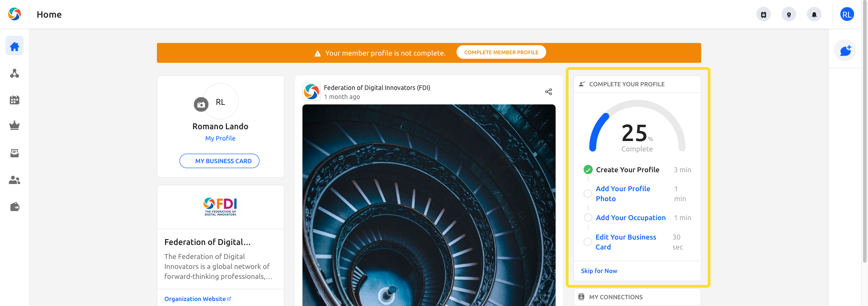Open the network nodes sidebar icon
Viewport: 868px width, 306px height.
coord(14,73)
